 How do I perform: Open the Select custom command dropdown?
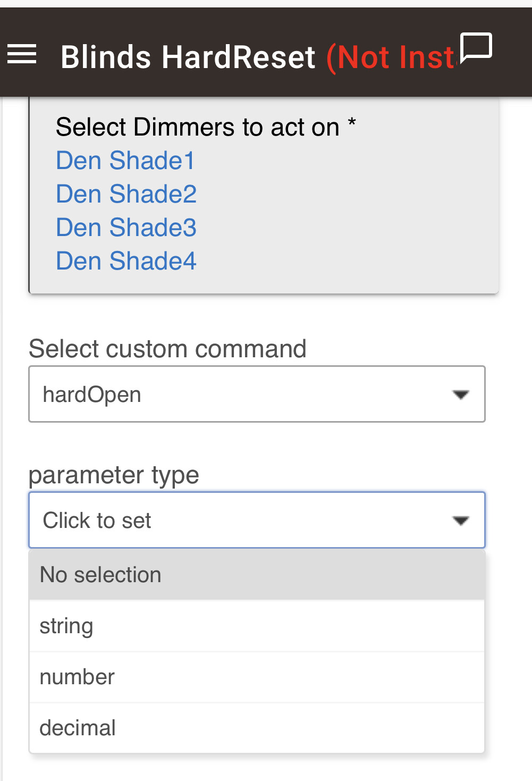point(257,394)
